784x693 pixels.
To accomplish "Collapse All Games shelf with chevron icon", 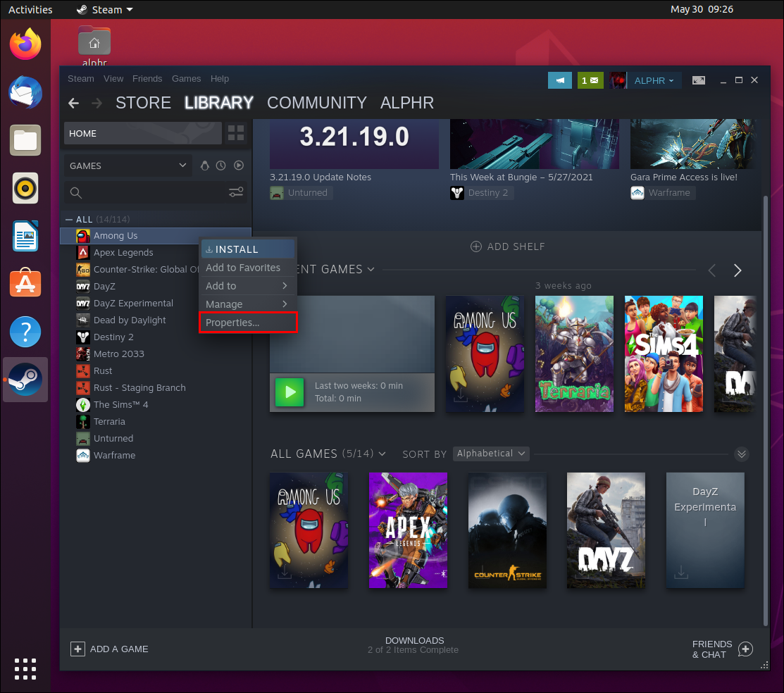I will (x=742, y=454).
